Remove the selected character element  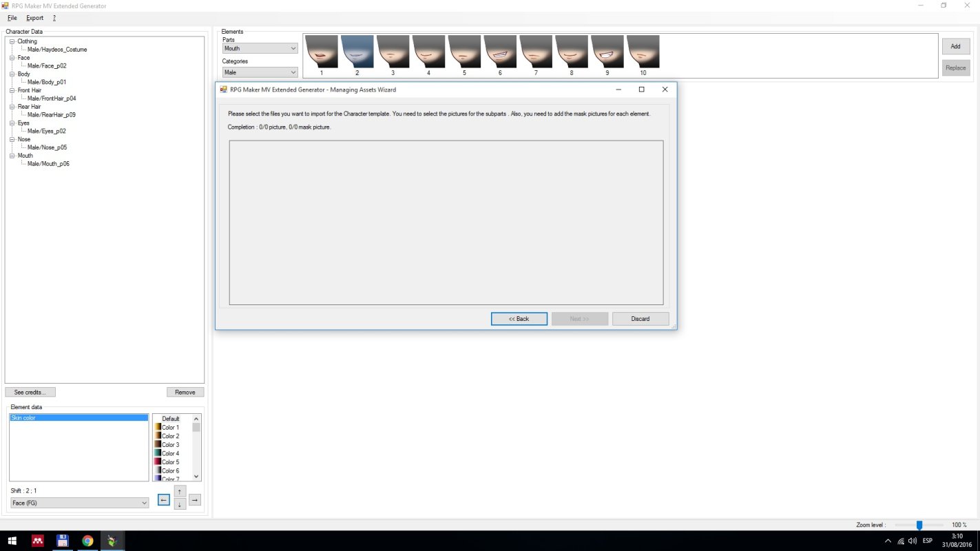pos(185,393)
